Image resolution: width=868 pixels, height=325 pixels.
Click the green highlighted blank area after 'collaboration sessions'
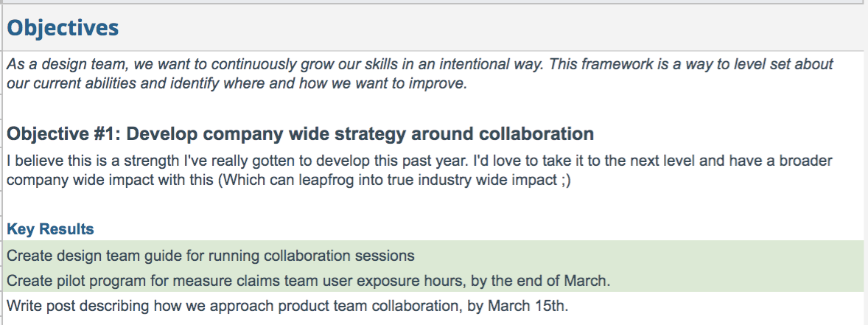[x=637, y=256]
